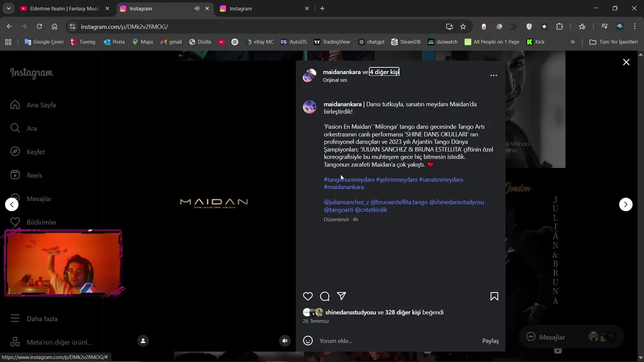
Task: Switch to Eldertree Realm YouTube tab
Action: click(x=64, y=9)
